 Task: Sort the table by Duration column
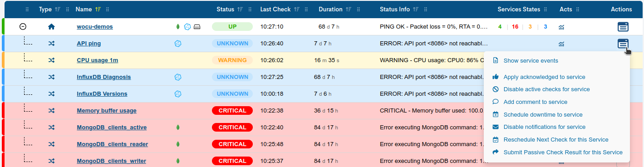pos(349,10)
